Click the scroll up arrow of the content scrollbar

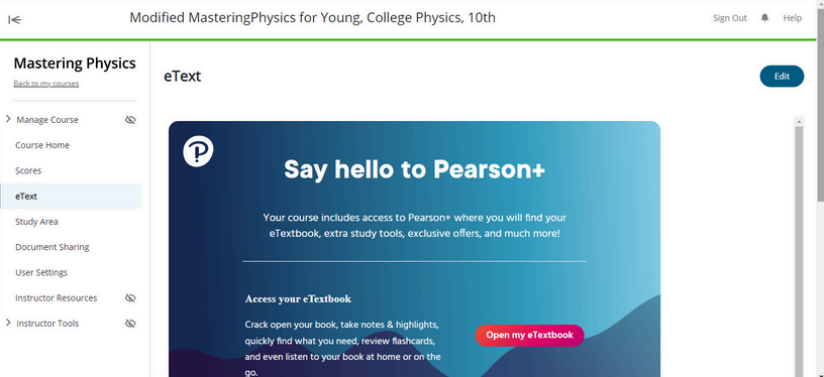[x=799, y=121]
